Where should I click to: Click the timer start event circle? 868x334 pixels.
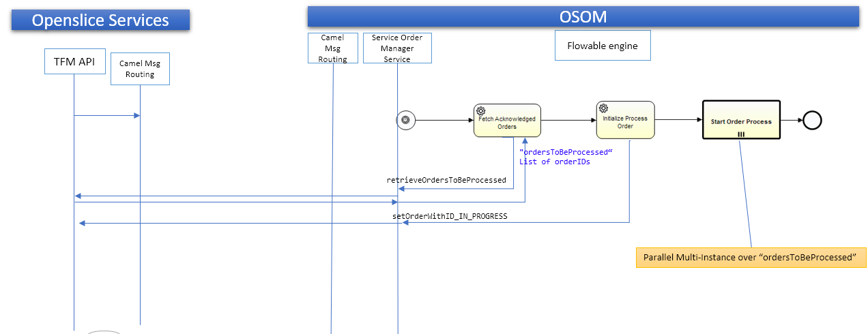point(405,120)
